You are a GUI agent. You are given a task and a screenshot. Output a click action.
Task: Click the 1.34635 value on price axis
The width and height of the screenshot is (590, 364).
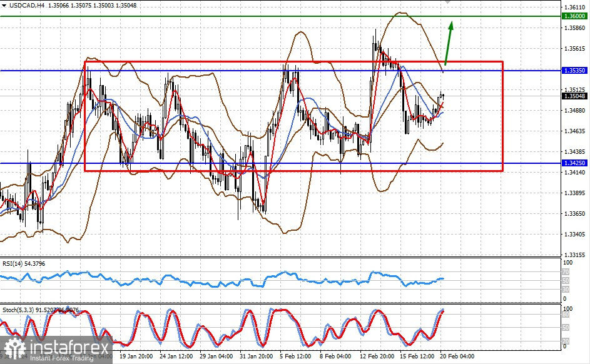tap(575, 131)
